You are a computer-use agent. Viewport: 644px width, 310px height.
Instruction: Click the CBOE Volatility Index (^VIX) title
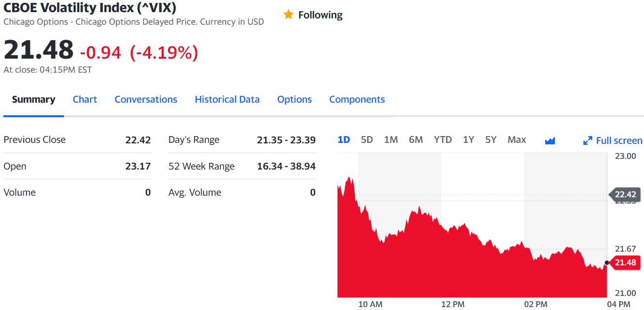pyautogui.click(x=90, y=8)
